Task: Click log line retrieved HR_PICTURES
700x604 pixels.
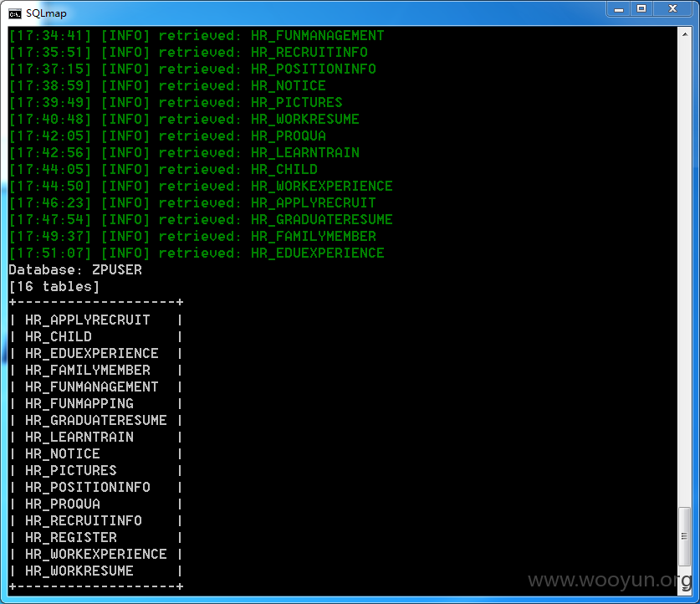Action: click(x=176, y=103)
